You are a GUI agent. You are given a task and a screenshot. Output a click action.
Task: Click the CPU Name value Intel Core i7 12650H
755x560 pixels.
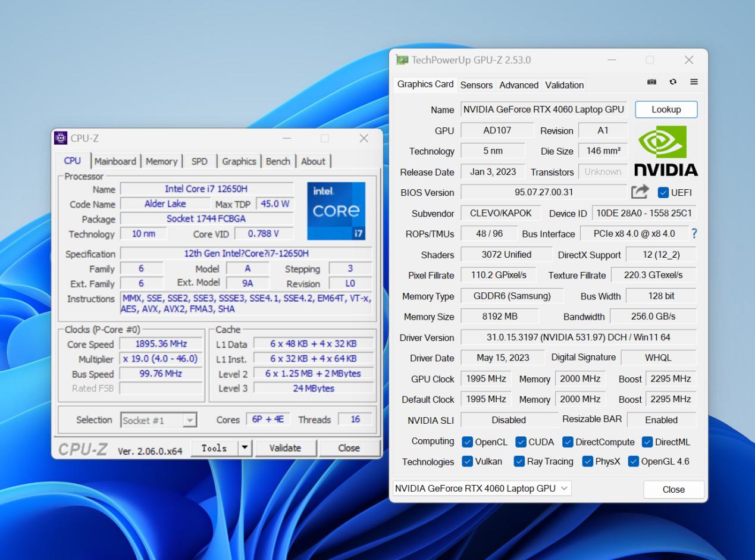pyautogui.click(x=206, y=189)
